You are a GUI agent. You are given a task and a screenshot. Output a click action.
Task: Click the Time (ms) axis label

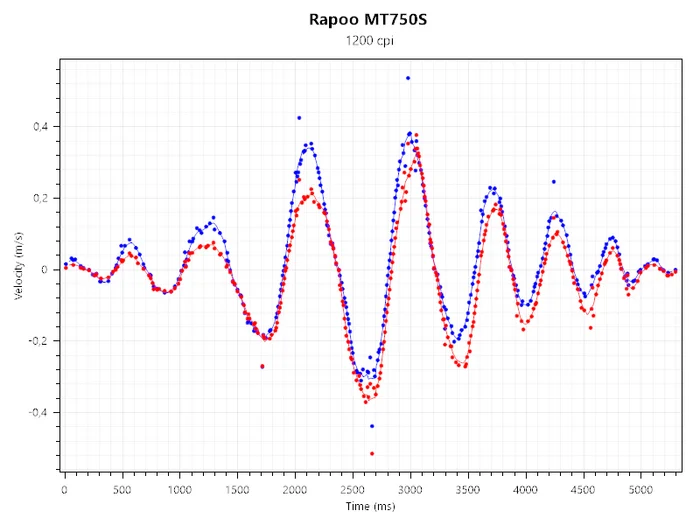click(371, 506)
